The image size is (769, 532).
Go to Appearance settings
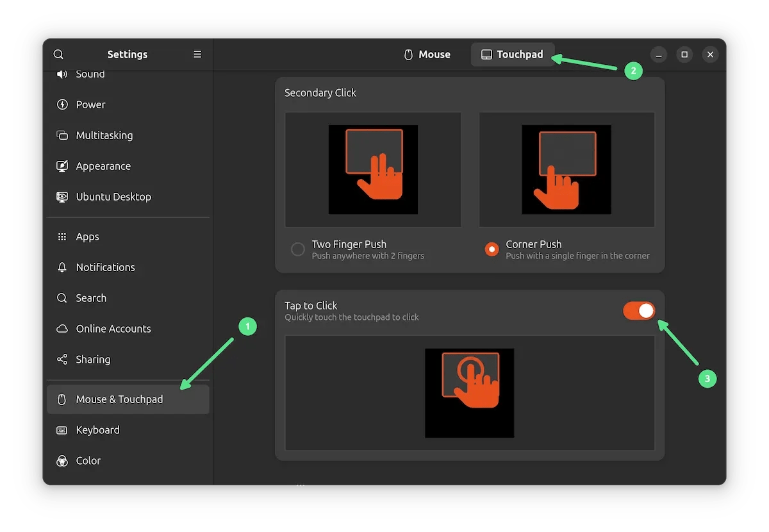(103, 166)
